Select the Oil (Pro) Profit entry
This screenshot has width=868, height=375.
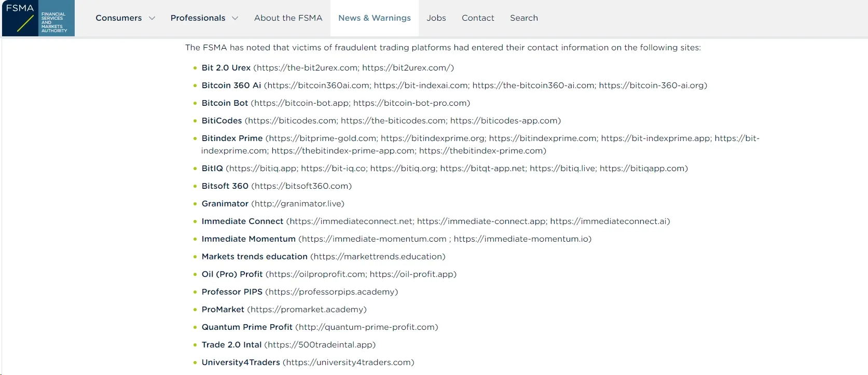(232, 274)
